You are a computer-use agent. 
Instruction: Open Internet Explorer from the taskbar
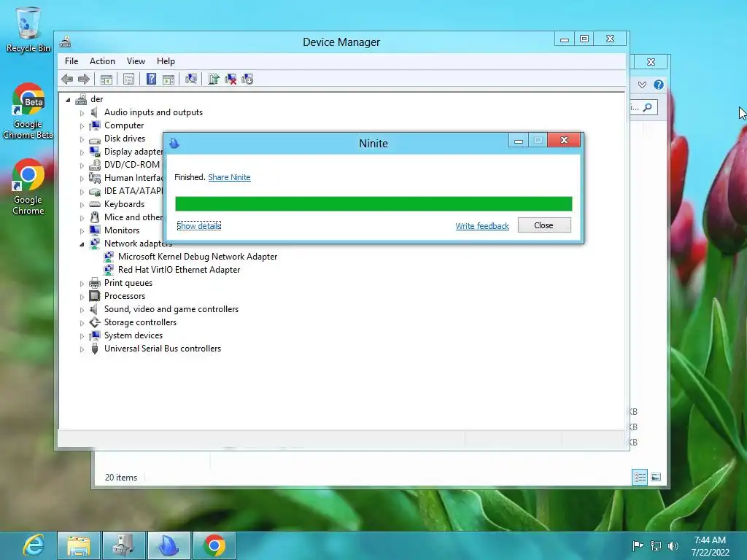[34, 545]
